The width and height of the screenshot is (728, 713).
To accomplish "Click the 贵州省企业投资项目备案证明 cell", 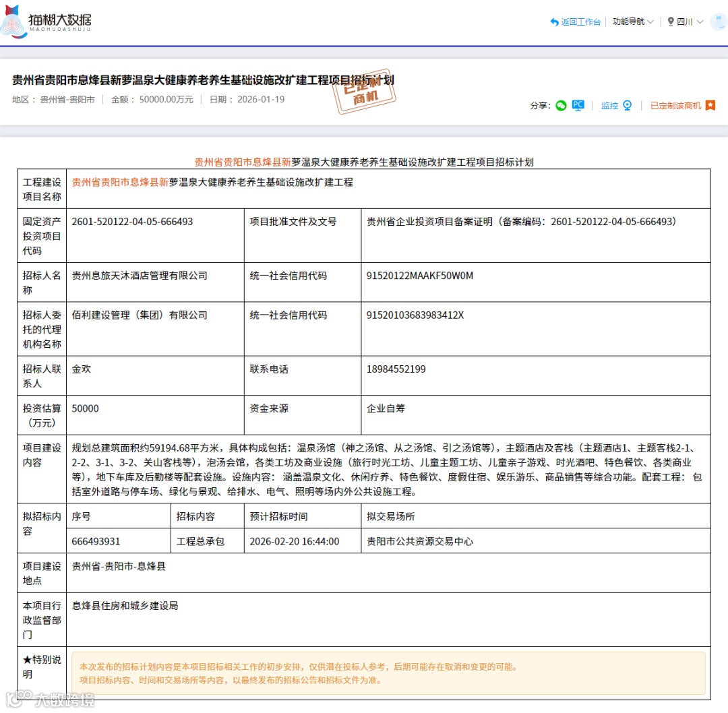I will click(x=536, y=235).
